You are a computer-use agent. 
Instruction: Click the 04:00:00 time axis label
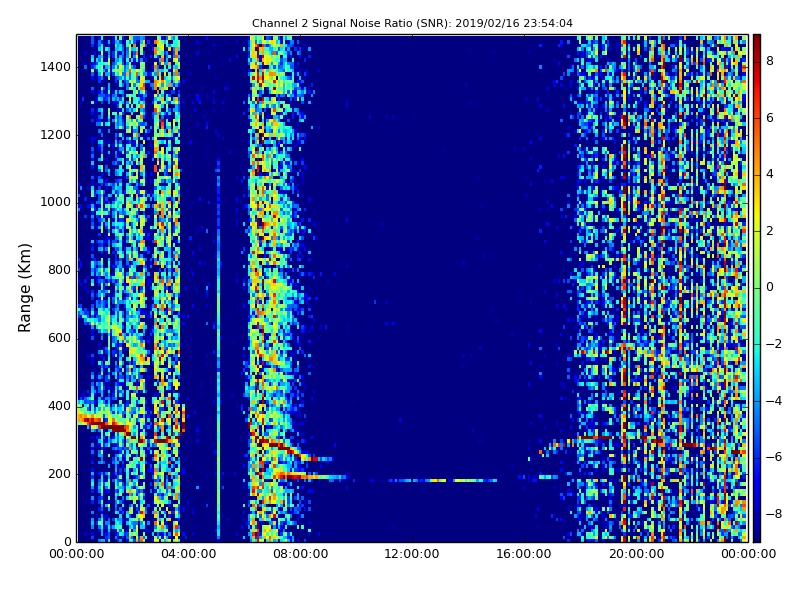tap(188, 554)
